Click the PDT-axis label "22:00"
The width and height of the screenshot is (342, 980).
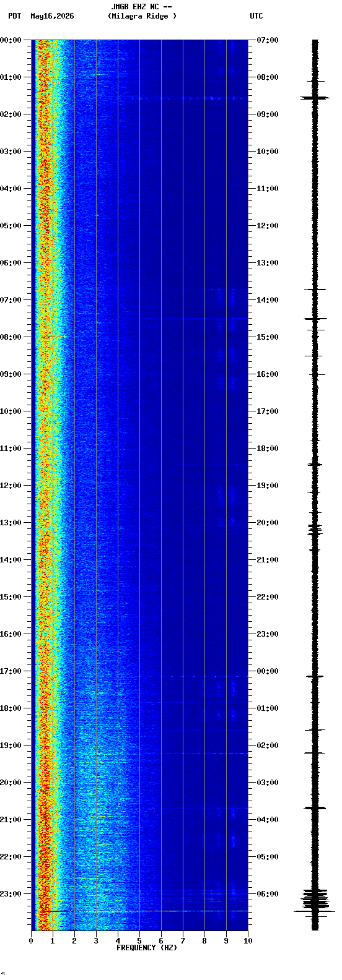(11, 857)
